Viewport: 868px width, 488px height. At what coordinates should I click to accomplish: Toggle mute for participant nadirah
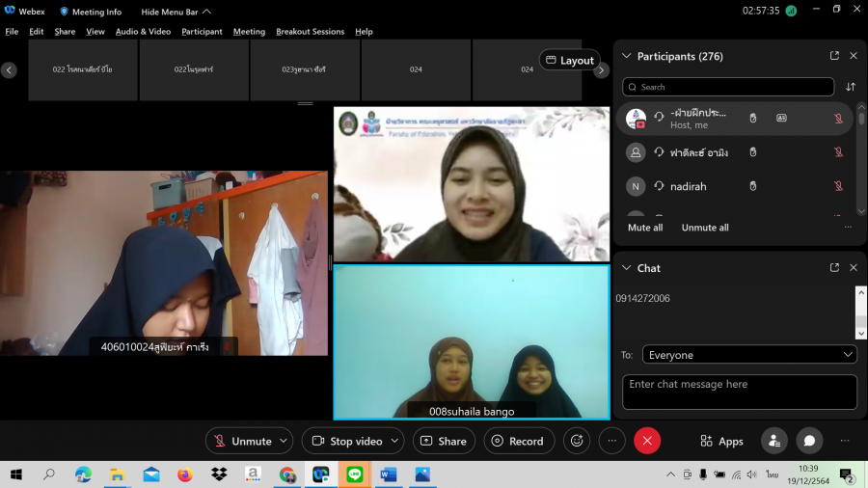838,186
